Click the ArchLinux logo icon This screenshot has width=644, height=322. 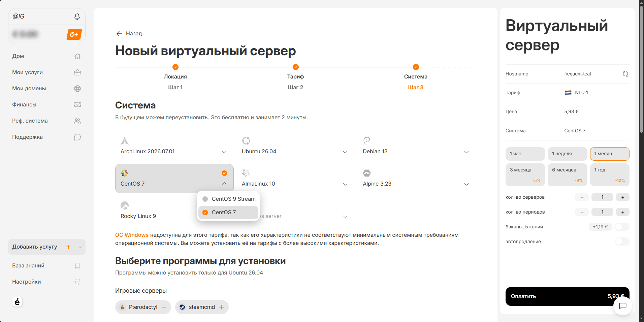pyautogui.click(x=125, y=141)
